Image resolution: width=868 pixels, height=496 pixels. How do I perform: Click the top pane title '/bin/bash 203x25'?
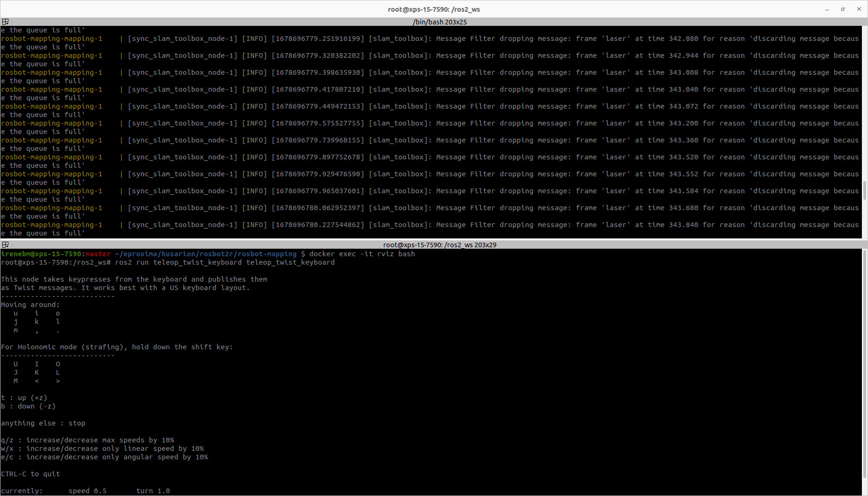(440, 22)
